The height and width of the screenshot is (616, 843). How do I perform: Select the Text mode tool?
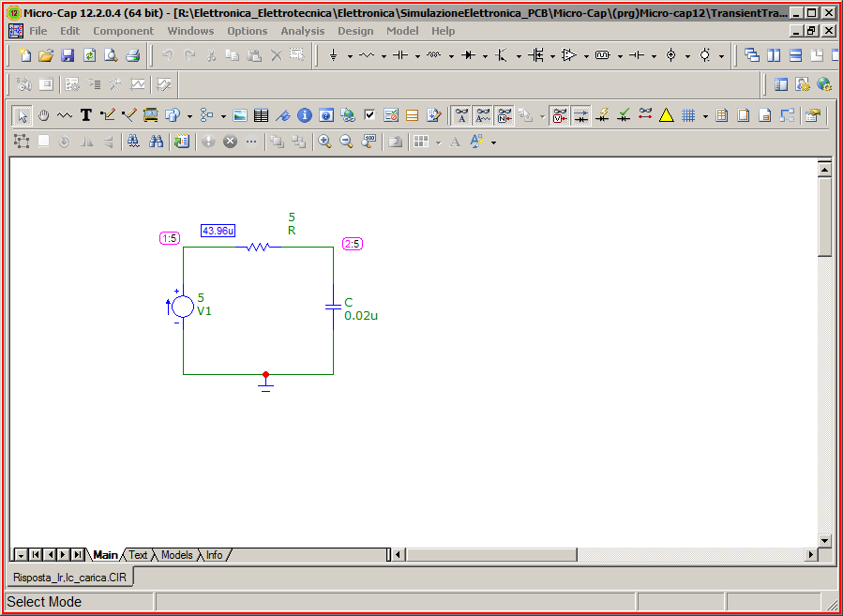(85, 115)
